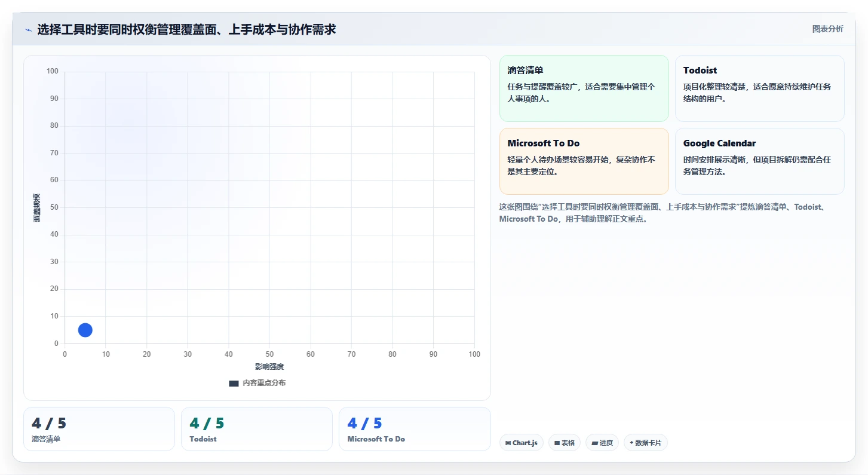Click the Chart.js tag icon
This screenshot has height=475, width=868.
coord(508,443)
